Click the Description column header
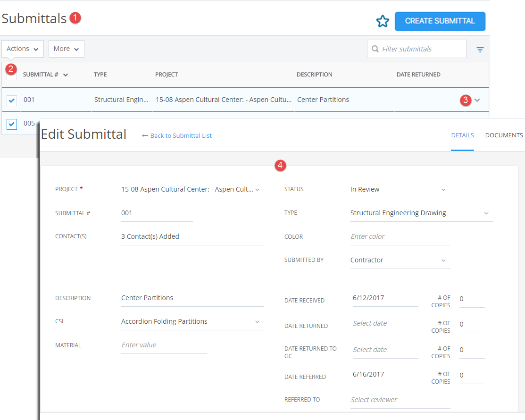The width and height of the screenshot is (525, 420). (315, 75)
